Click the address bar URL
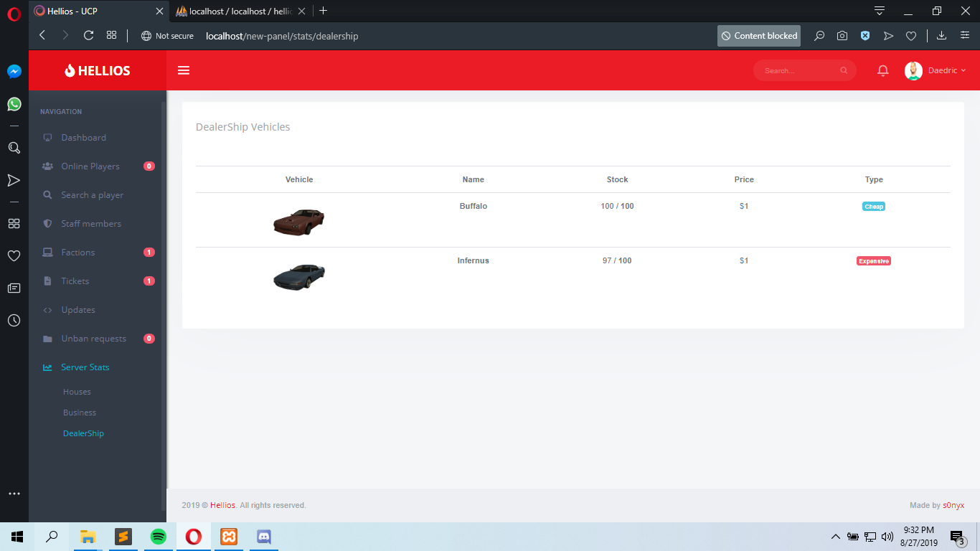Viewport: 980px width, 551px height. [282, 36]
